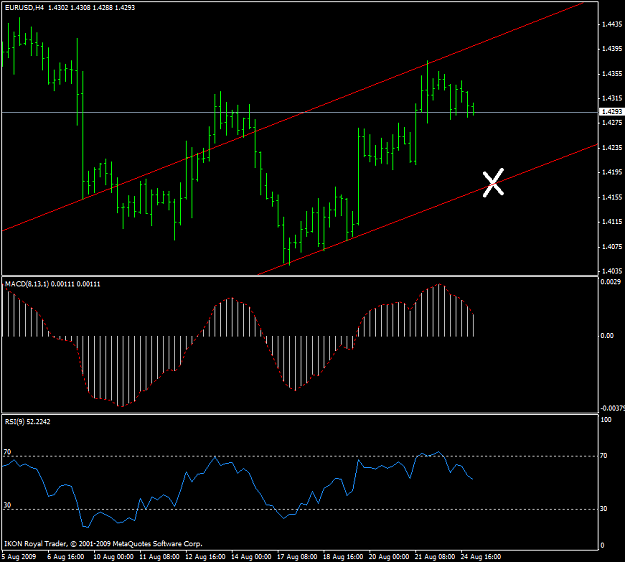Click the 1.4115 price axis value
Viewport: 625px width, 562px height.
pos(612,222)
